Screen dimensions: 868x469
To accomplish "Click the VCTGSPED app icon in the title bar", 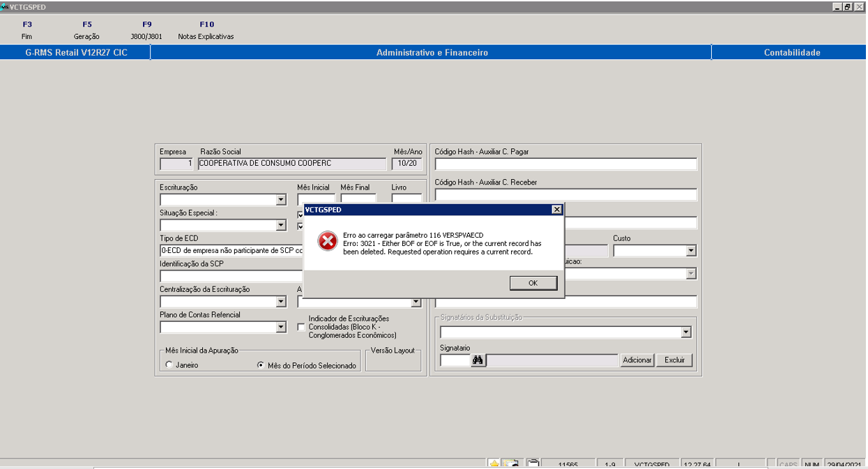I will [4, 6].
